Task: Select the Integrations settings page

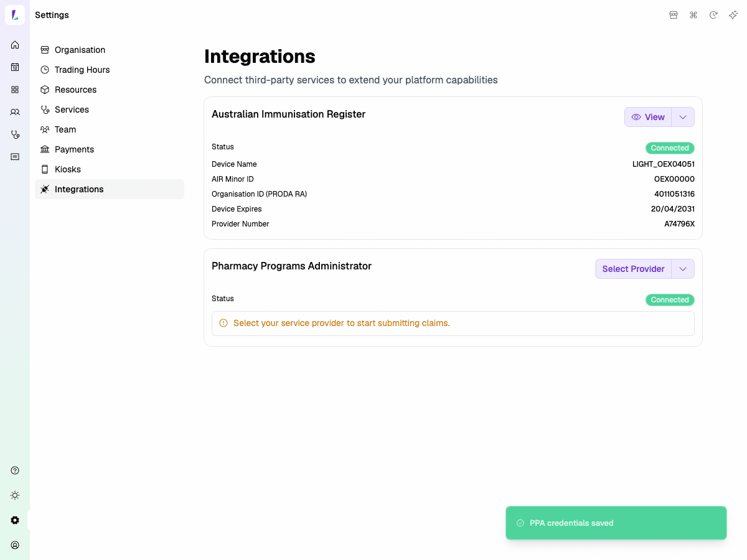Action: (x=110, y=189)
